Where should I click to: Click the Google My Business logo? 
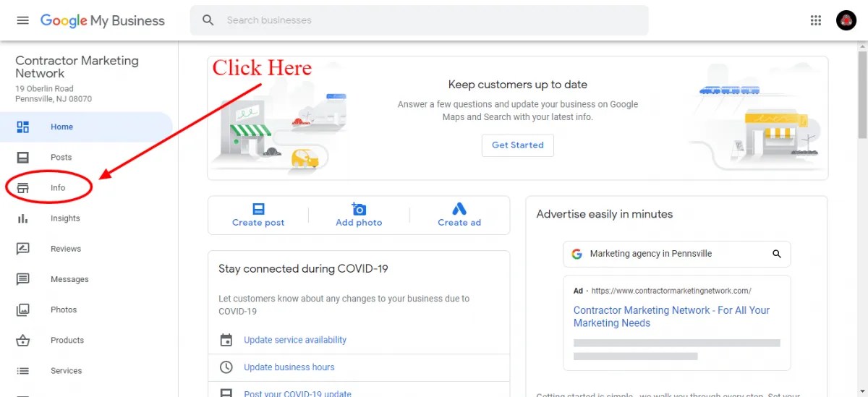(103, 21)
